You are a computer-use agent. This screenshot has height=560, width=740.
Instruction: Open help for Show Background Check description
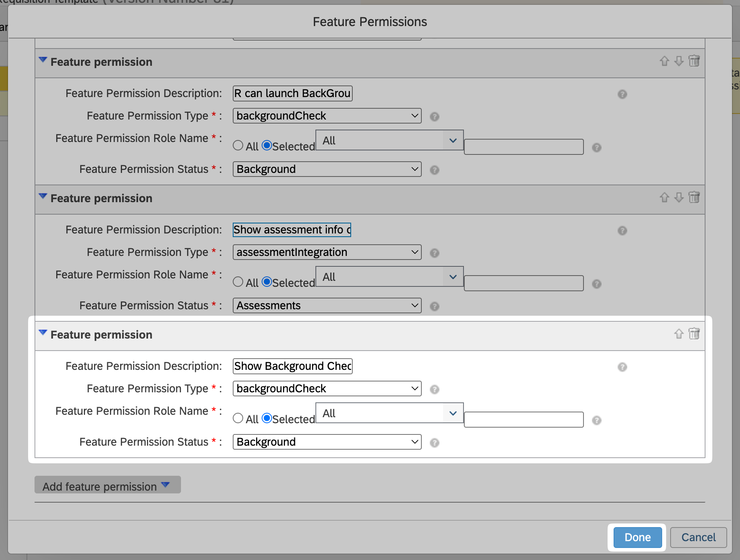click(x=622, y=367)
